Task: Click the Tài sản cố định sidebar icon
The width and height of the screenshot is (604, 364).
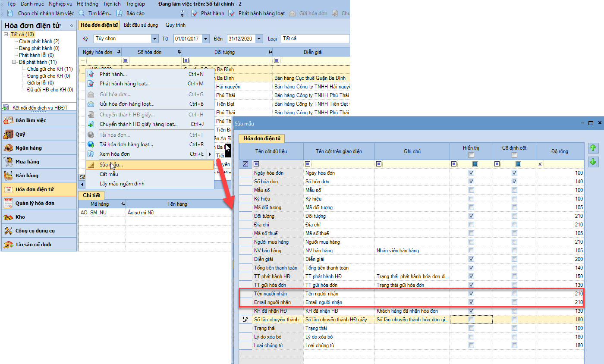Action: pyautogui.click(x=8, y=245)
